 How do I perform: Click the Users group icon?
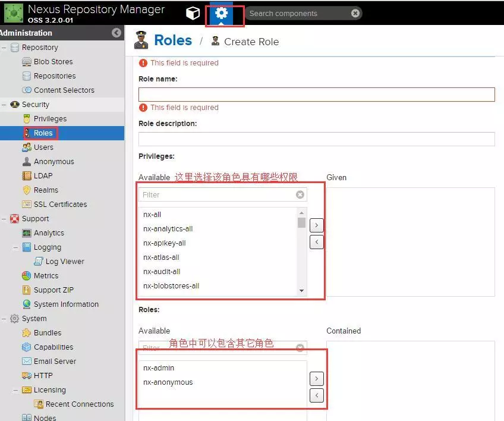[27, 147]
